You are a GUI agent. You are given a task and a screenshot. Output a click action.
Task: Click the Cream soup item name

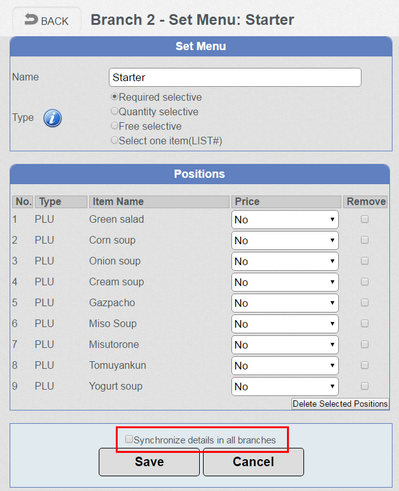coord(116,282)
